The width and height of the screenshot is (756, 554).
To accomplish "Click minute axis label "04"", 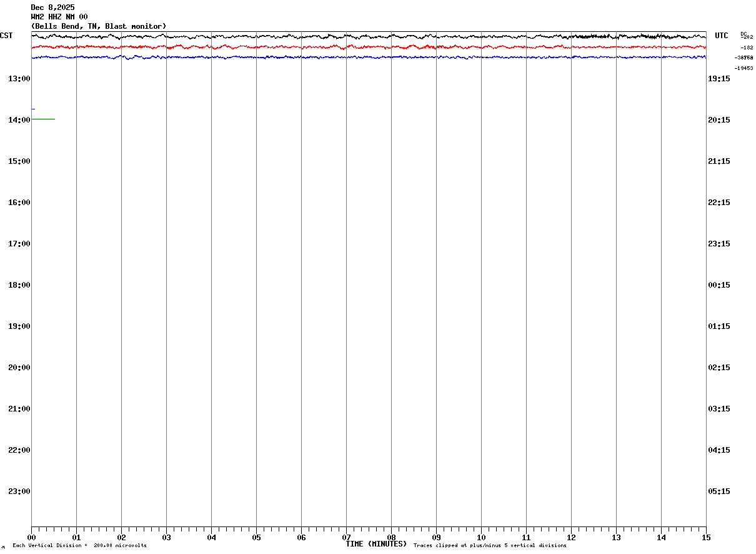I will [211, 537].
